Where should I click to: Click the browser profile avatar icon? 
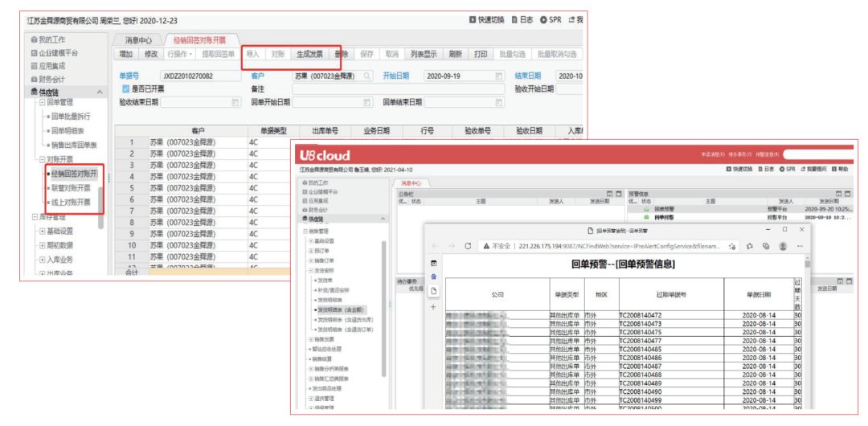point(783,246)
